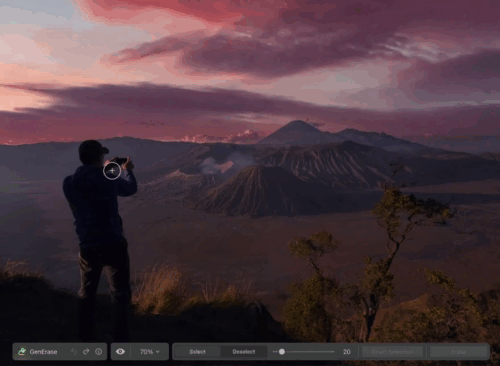Open the GenErase info icon
The image size is (500, 366).
99,352
